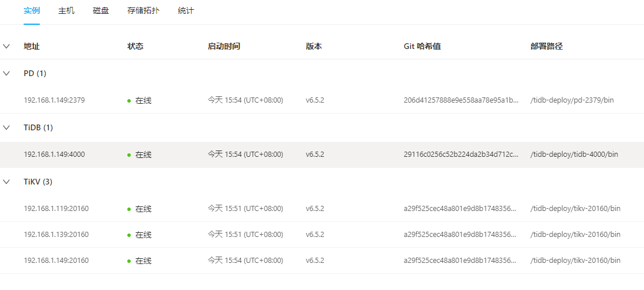
Task: Select the 统计 tab
Action: click(x=186, y=11)
